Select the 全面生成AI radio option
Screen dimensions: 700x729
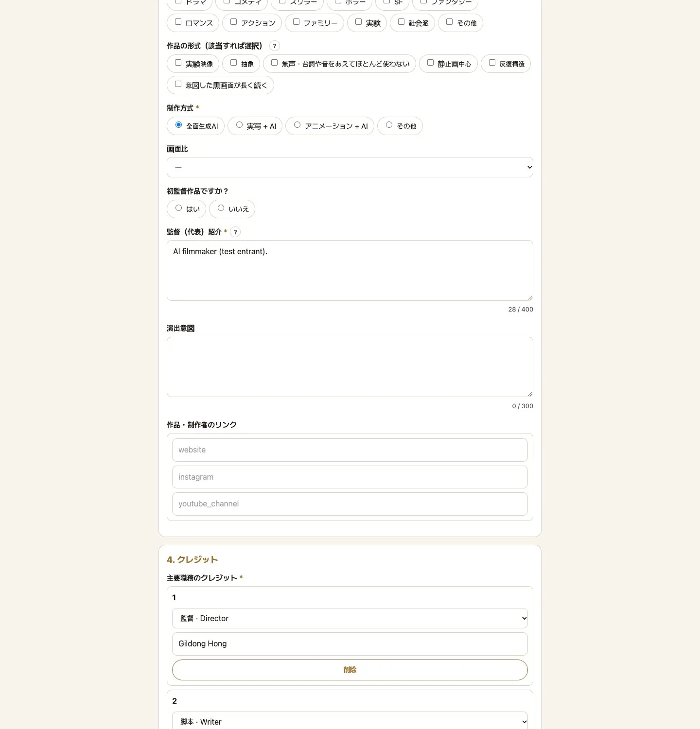pyautogui.click(x=179, y=125)
